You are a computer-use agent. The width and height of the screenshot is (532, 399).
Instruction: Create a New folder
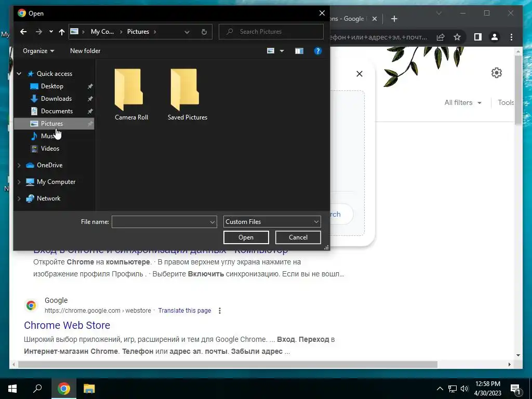(85, 51)
